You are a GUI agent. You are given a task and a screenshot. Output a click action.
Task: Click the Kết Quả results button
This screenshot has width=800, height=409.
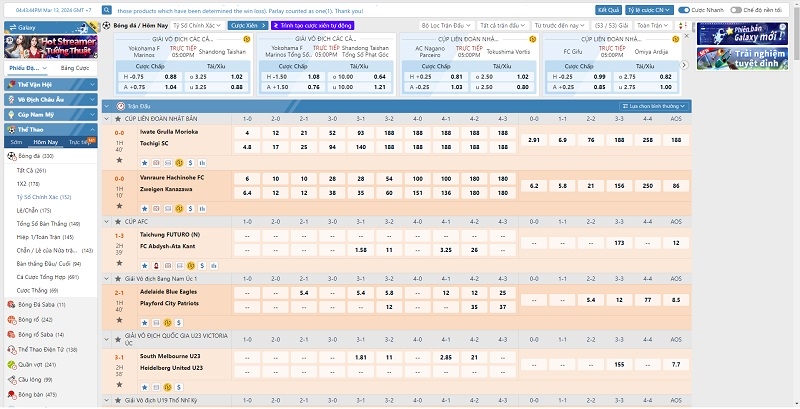[x=608, y=9]
